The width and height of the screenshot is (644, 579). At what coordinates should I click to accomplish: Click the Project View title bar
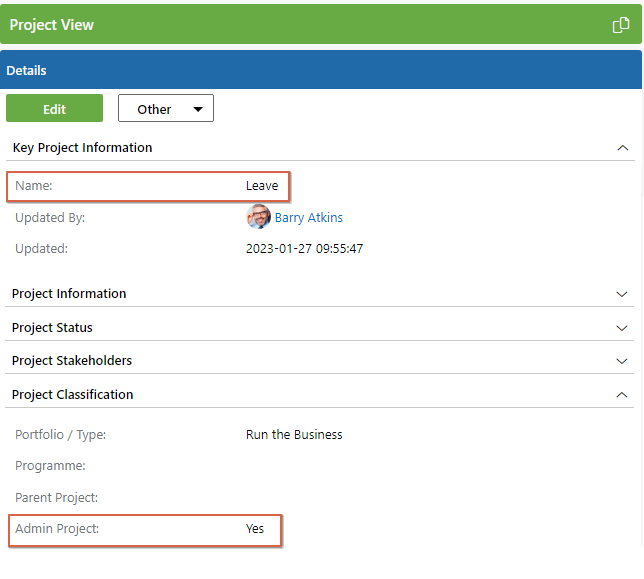click(321, 24)
